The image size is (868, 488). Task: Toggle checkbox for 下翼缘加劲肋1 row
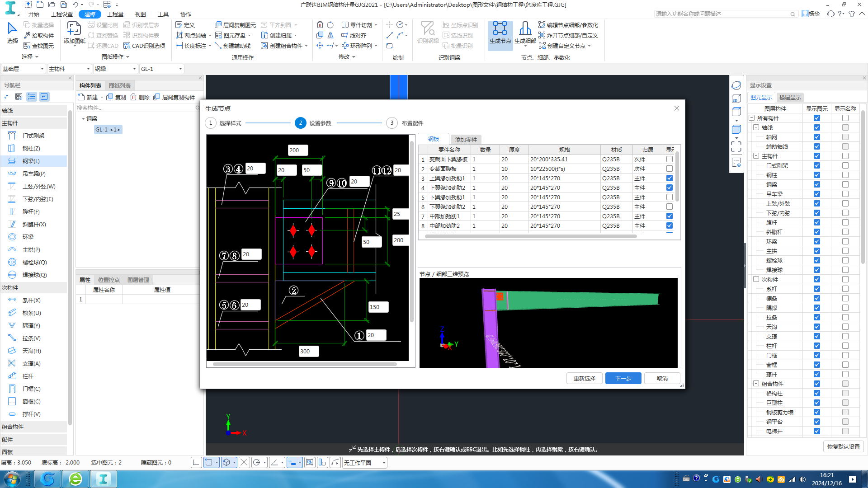point(670,197)
